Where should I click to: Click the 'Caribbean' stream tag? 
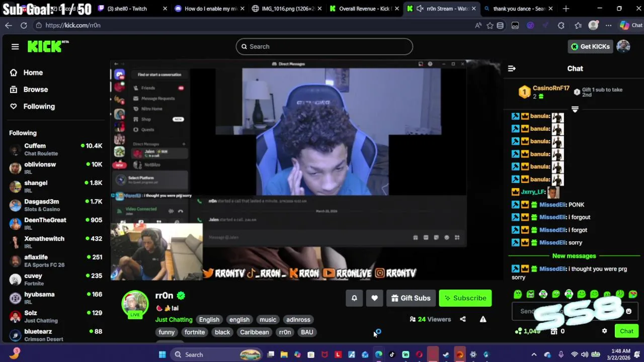coord(255,332)
